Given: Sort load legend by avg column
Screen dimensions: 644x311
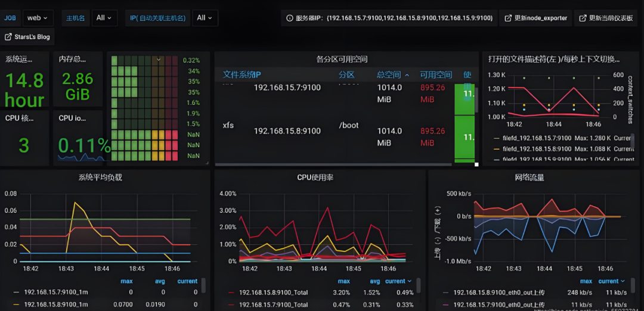Looking at the screenshot, I should click(159, 281).
